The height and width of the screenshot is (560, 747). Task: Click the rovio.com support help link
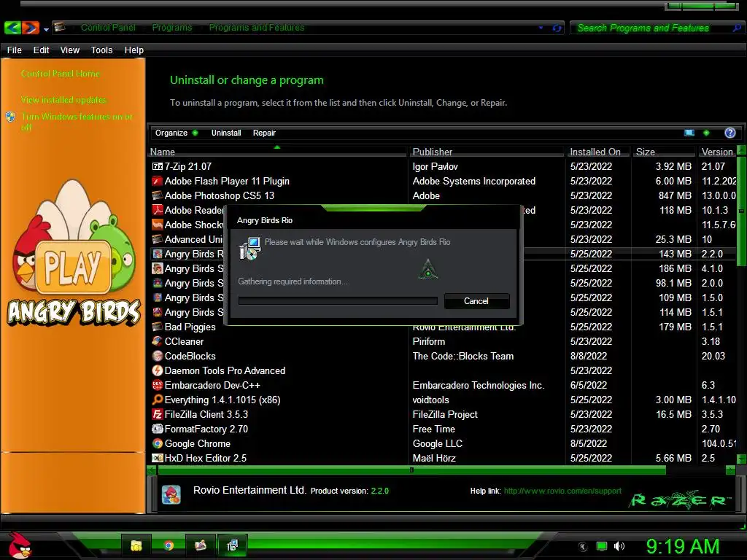coord(562,491)
